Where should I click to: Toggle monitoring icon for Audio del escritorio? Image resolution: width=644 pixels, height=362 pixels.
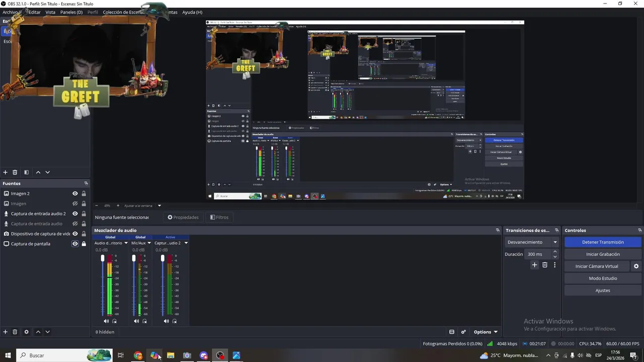pos(115,321)
